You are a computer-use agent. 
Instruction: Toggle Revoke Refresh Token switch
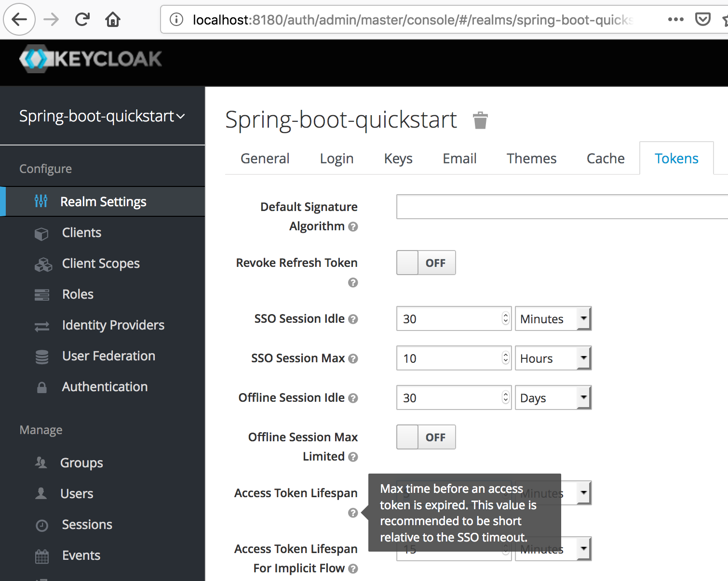pyautogui.click(x=426, y=263)
